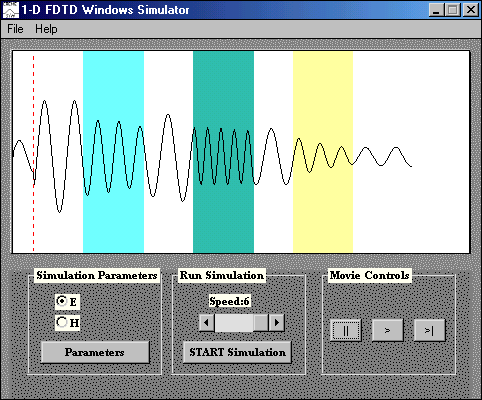The height and width of the screenshot is (400, 482).
Task: Click the red dashed source line marker
Action: pyautogui.click(x=33, y=152)
